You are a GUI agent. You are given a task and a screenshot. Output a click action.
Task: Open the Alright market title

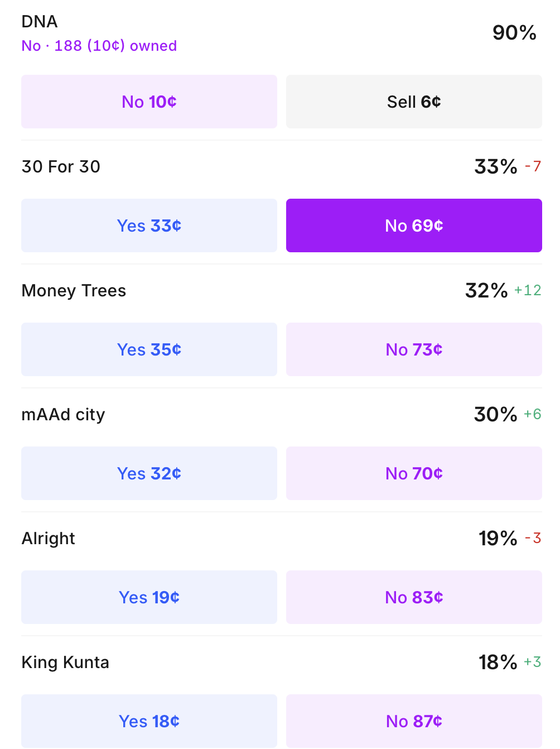[x=48, y=539]
